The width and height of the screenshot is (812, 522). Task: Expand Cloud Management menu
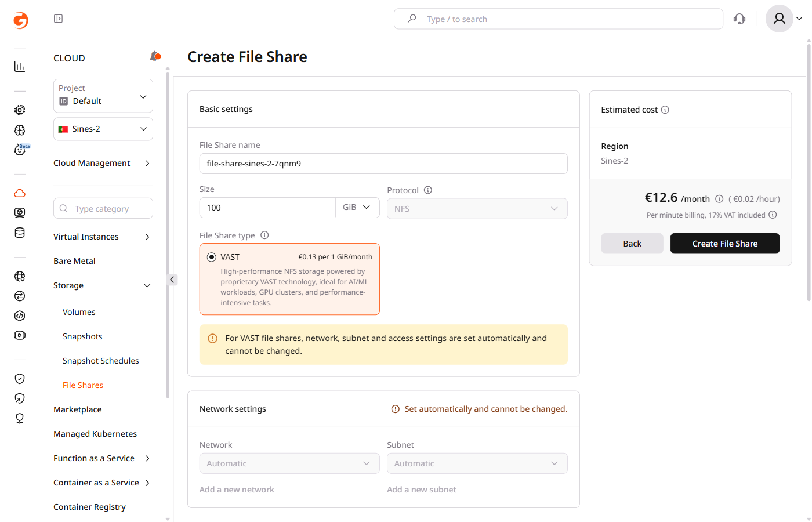click(x=147, y=164)
